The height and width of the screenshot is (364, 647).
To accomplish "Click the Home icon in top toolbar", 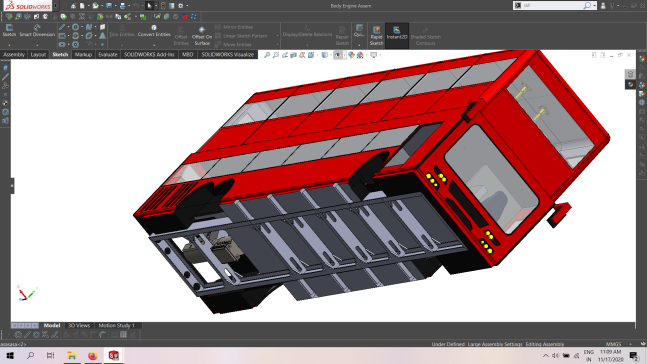I will click(73, 6).
